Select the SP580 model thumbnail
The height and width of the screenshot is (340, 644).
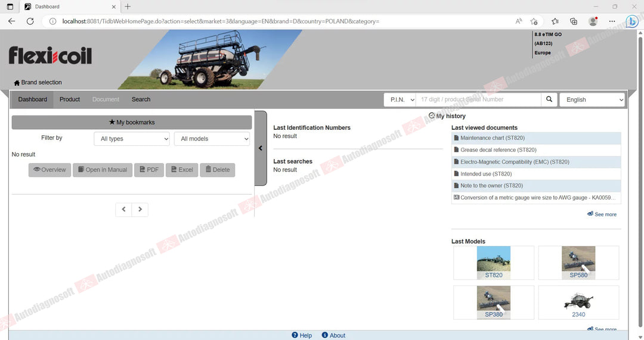tap(578, 263)
